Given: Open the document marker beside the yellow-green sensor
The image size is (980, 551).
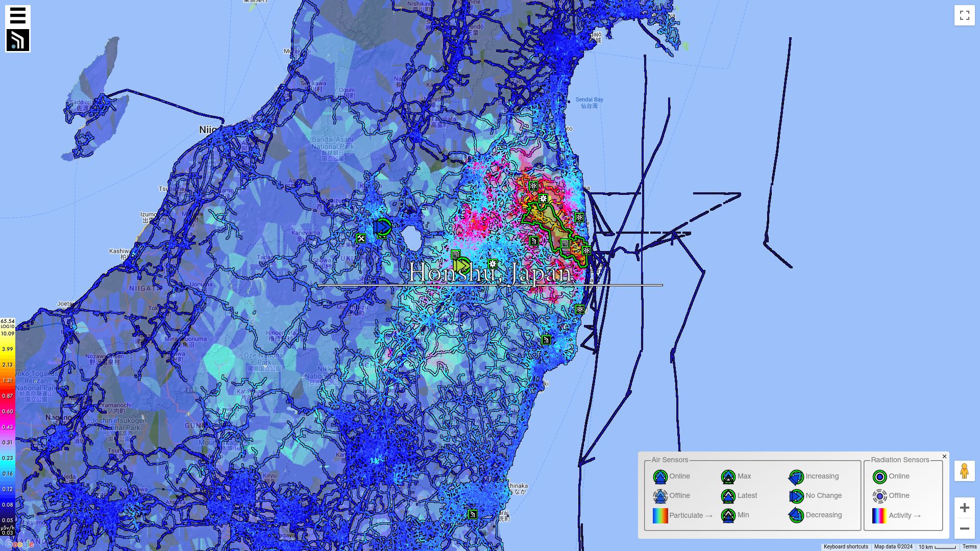Looking at the screenshot, I should point(456,254).
